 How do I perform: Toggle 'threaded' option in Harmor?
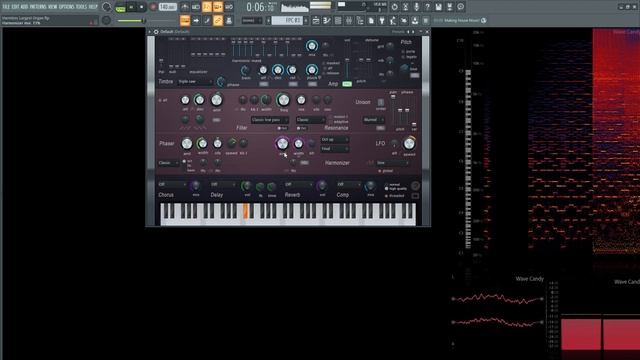pyautogui.click(x=394, y=196)
